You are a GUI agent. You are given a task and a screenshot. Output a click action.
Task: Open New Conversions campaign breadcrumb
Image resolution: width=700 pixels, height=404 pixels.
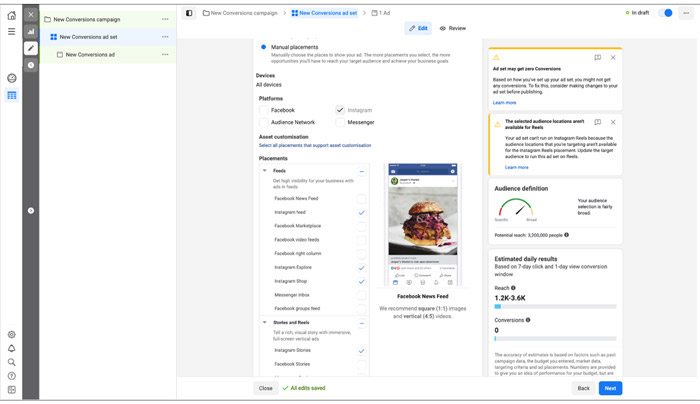pos(240,13)
